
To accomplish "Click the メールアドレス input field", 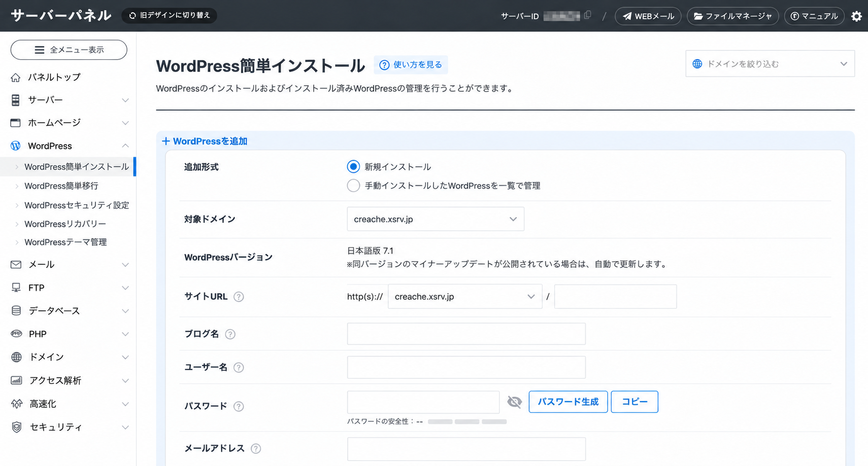I will [x=466, y=449].
